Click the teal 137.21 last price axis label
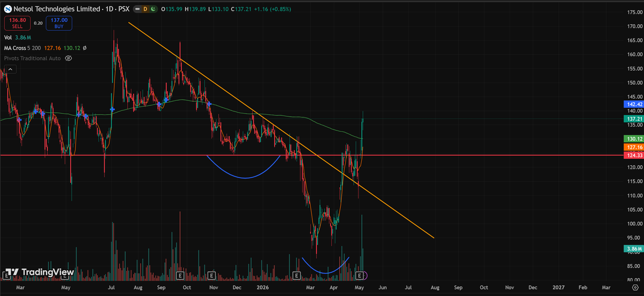This screenshot has width=644, height=296. point(634,119)
